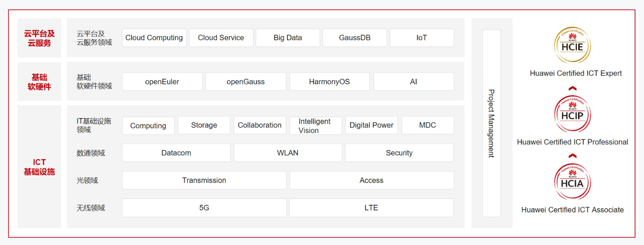Open the openEuler certification
This screenshot has width=644, height=245.
pyautogui.click(x=162, y=82)
